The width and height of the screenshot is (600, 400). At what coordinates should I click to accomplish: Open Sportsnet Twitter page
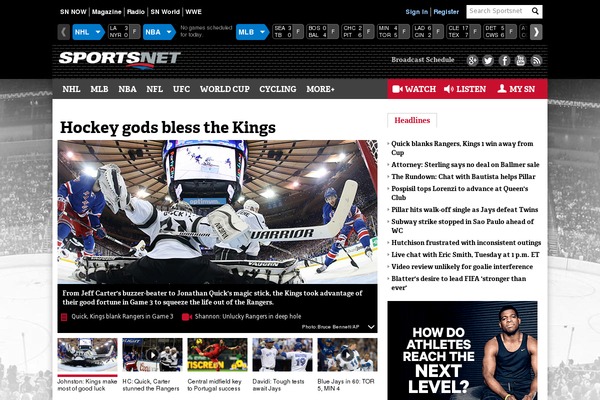488,60
